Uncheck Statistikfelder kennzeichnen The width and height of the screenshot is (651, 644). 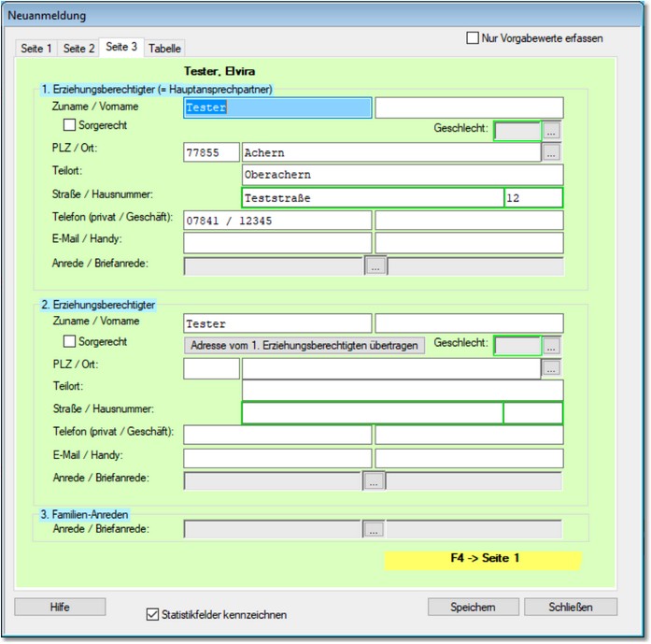(x=153, y=614)
